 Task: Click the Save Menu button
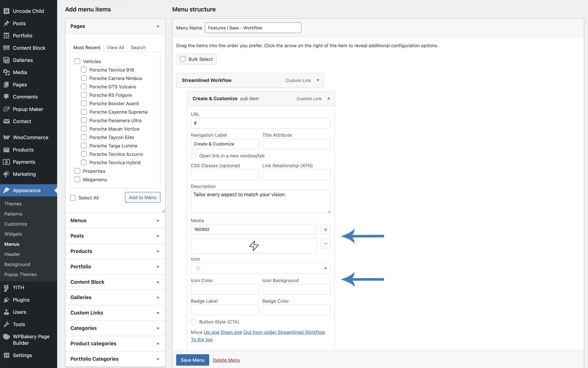(x=192, y=360)
